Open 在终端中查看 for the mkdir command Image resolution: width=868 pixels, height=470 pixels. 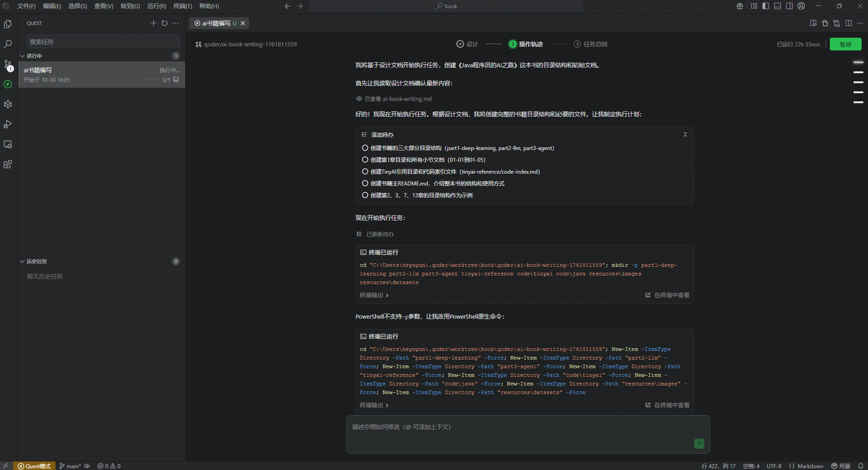[667, 295]
